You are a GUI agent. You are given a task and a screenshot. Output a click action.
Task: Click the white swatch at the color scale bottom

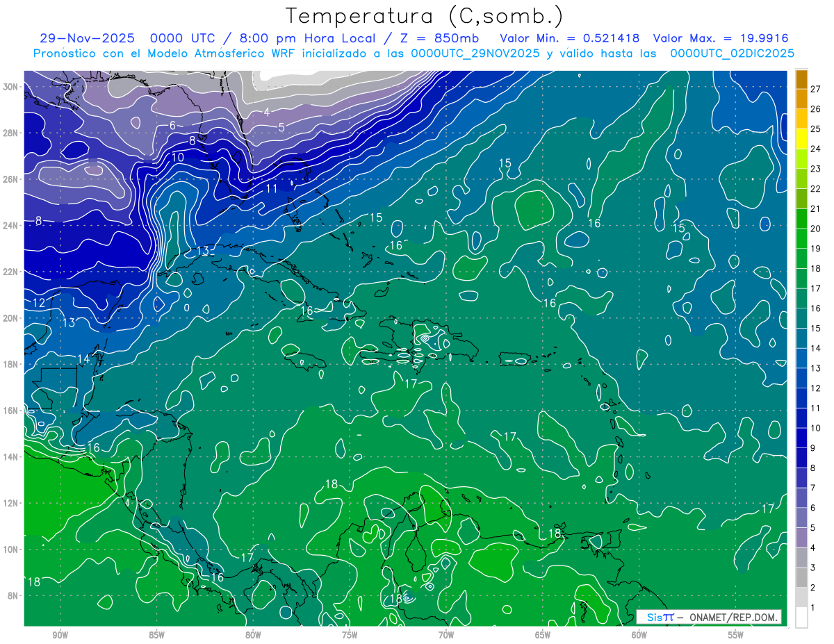tap(801, 617)
